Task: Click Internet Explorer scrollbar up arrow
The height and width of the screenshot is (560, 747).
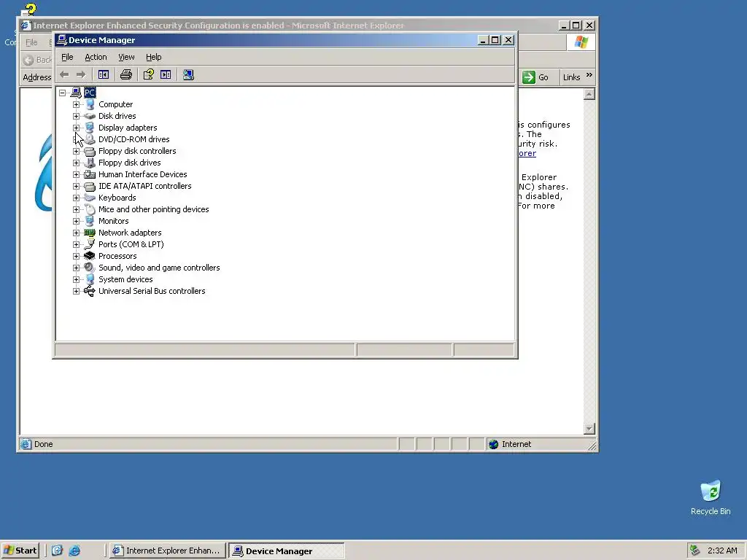Action: (x=589, y=94)
